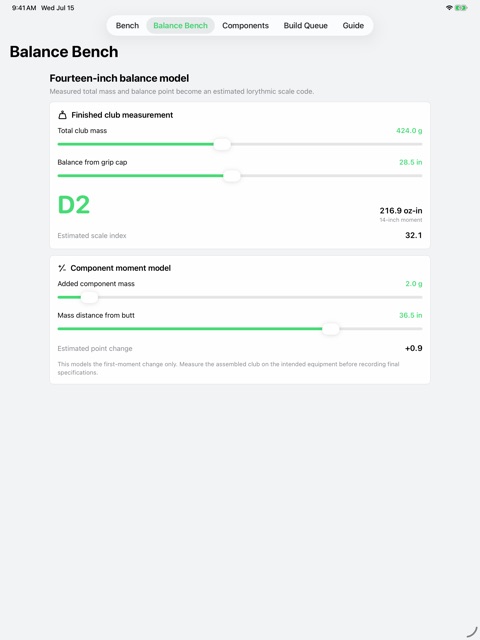The height and width of the screenshot is (640, 480).
Task: Click the 32.1 estimated scale index value
Action: [x=413, y=235]
